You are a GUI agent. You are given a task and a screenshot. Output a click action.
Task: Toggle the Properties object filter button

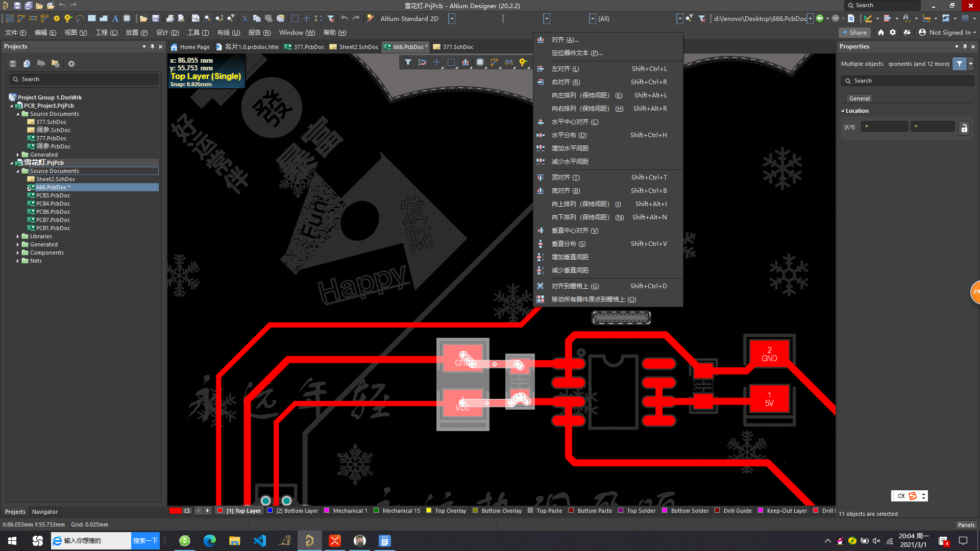960,64
